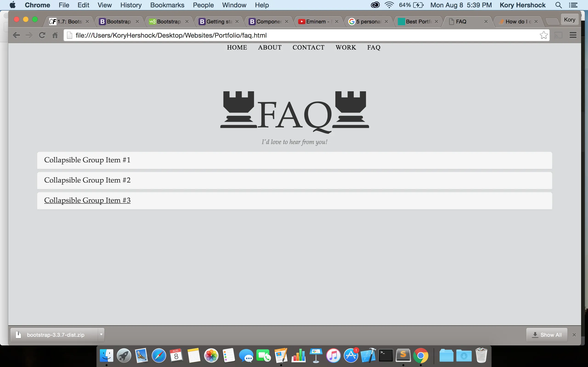Open the History menu
Viewport: 588px width, 367px height.
(x=131, y=5)
